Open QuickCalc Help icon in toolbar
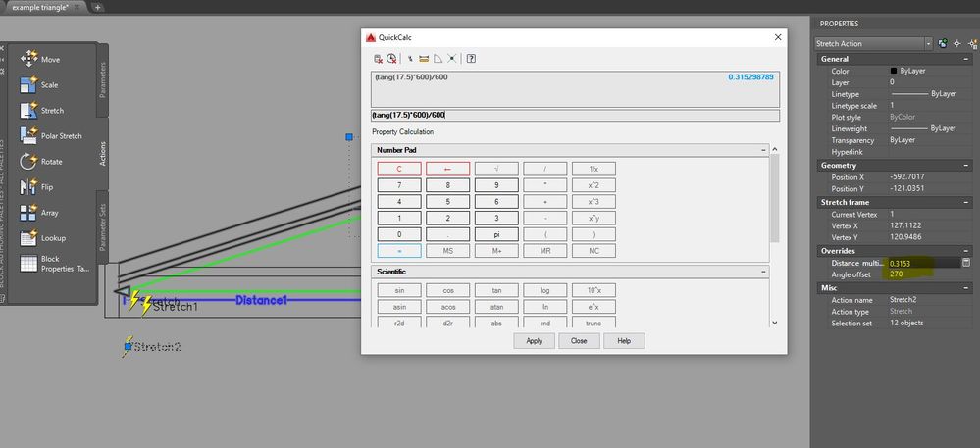The width and height of the screenshot is (980, 448). coord(471,58)
